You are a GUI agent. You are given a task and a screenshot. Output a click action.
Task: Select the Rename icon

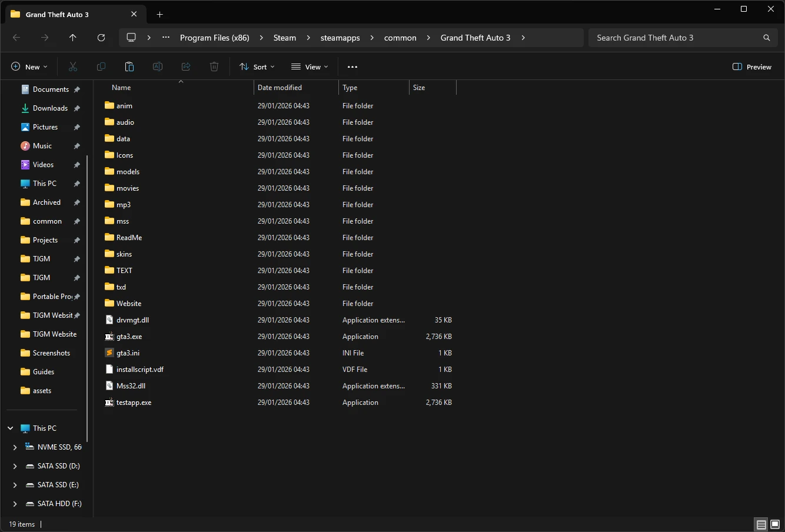tap(158, 66)
